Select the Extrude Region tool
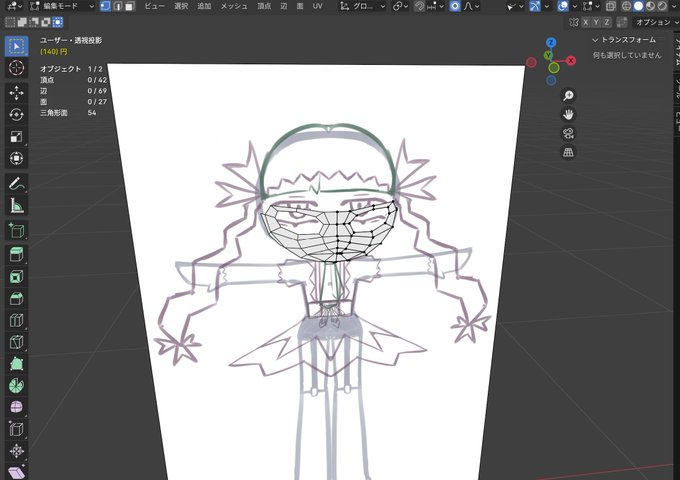The width and height of the screenshot is (680, 480). tap(16, 255)
